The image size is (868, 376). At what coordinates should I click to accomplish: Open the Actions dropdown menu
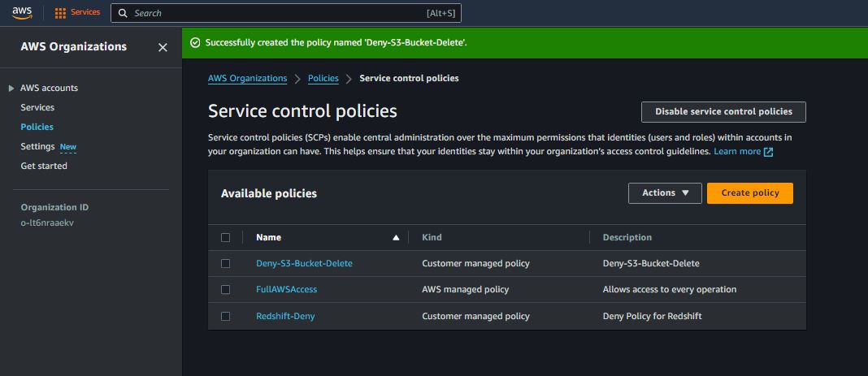click(x=665, y=193)
